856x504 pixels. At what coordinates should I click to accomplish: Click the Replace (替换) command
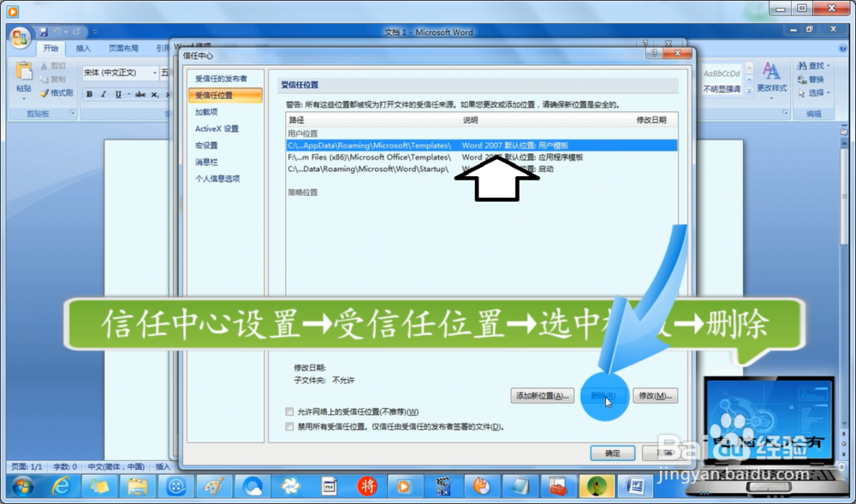click(x=811, y=80)
